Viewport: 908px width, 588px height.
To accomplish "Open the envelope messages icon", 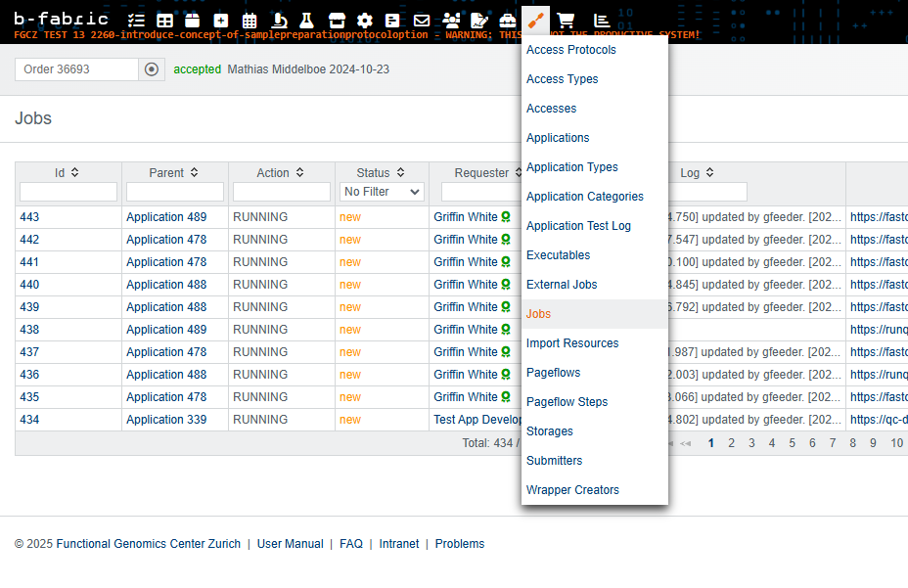I will [x=422, y=20].
